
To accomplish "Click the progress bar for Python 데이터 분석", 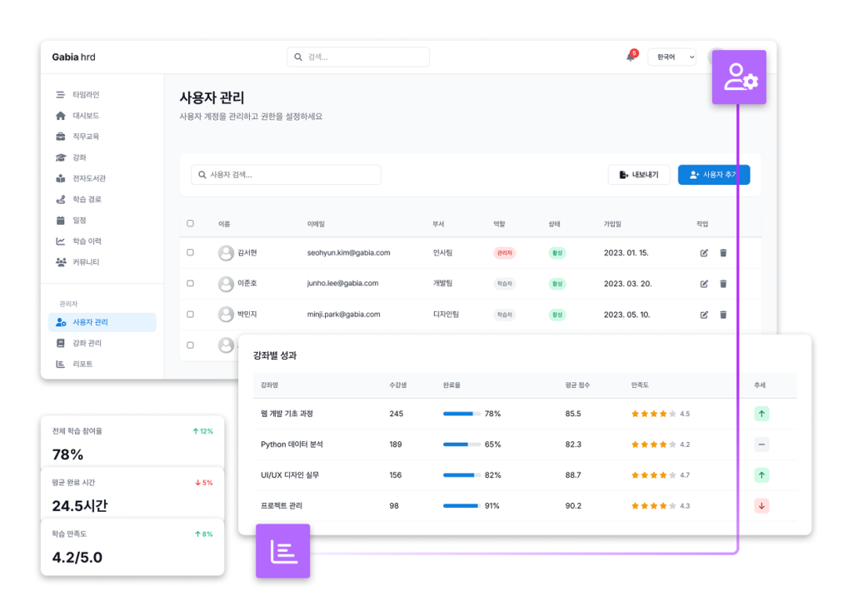I will pyautogui.click(x=461, y=445).
